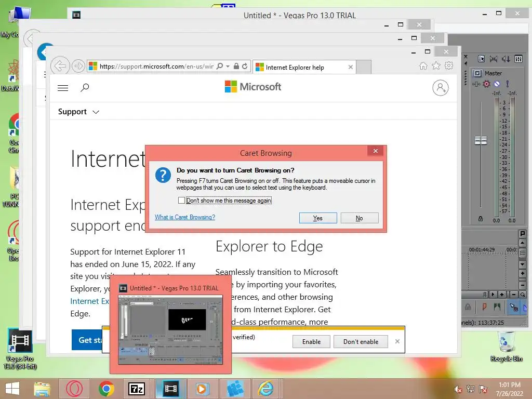Refresh the Internet Explorer page
The height and width of the screenshot is (399, 532).
tap(245, 66)
